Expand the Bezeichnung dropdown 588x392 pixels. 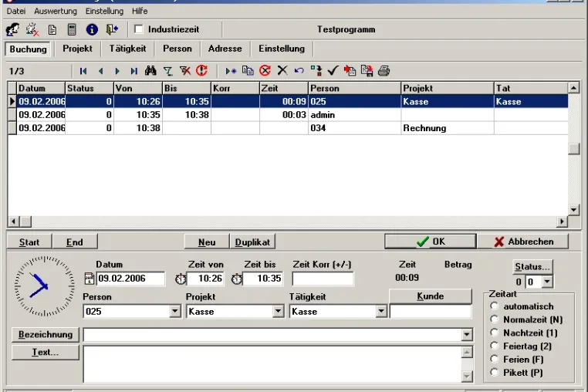point(467,335)
